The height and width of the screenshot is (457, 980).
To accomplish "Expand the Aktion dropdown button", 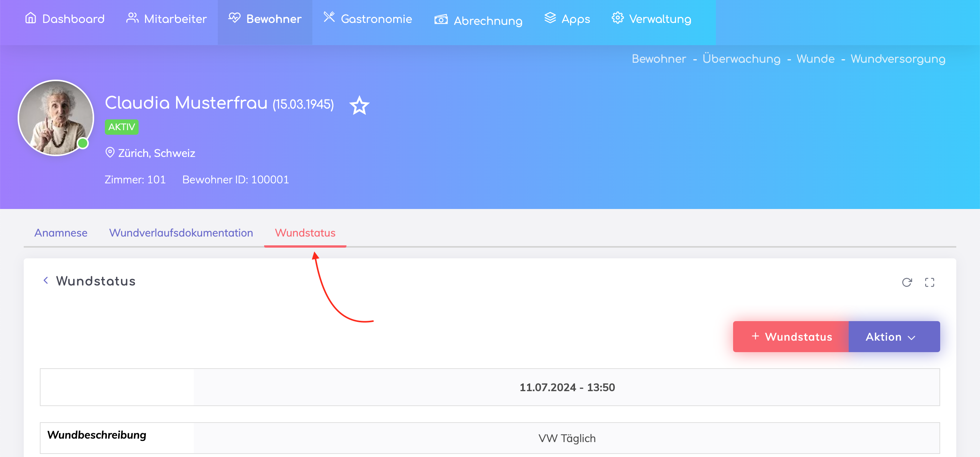I will 893,337.
